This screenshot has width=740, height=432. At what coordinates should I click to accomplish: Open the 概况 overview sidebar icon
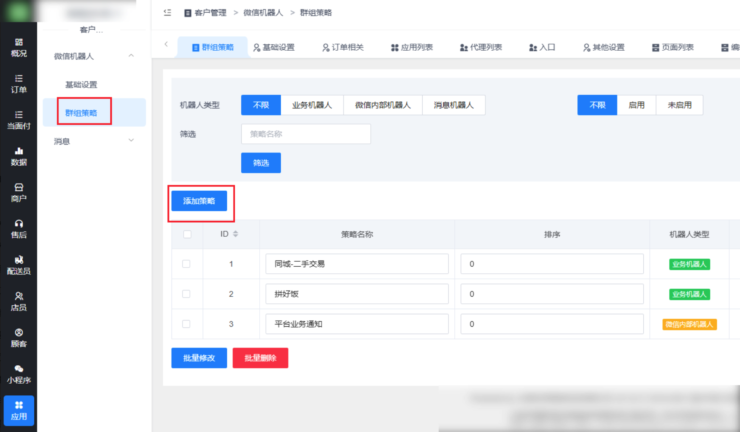[18, 48]
